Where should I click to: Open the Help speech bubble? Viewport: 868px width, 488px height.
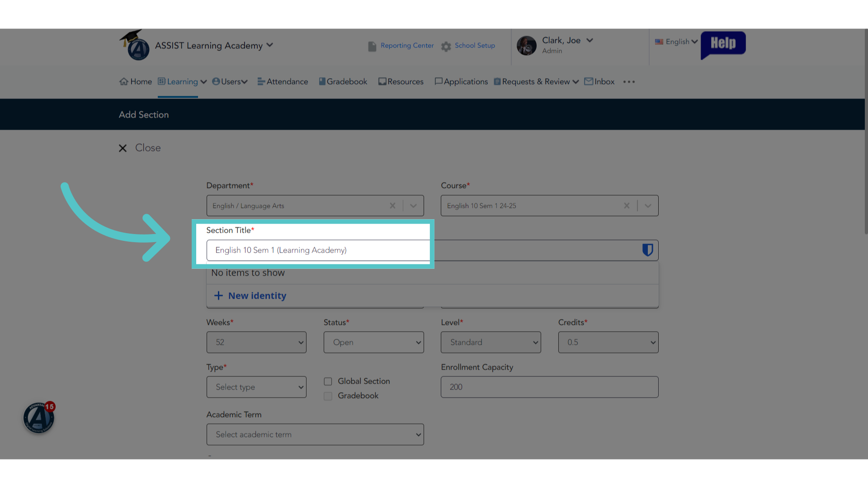[x=723, y=45]
